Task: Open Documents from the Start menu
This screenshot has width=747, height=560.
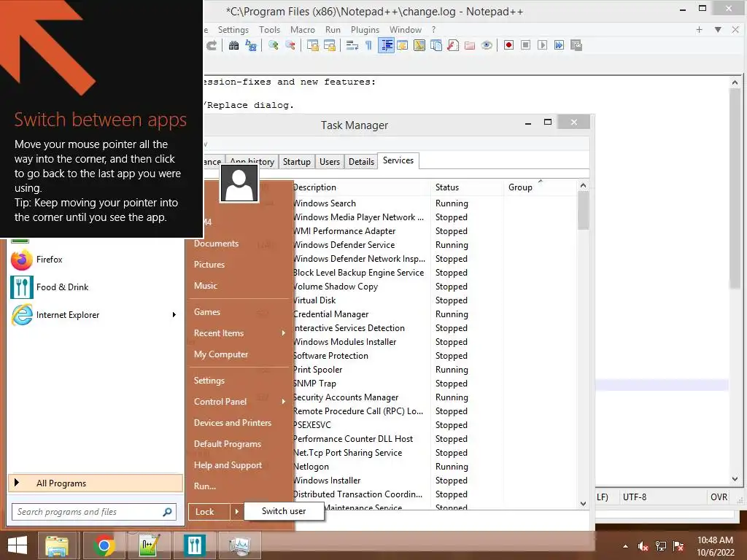Action: pyautogui.click(x=216, y=244)
